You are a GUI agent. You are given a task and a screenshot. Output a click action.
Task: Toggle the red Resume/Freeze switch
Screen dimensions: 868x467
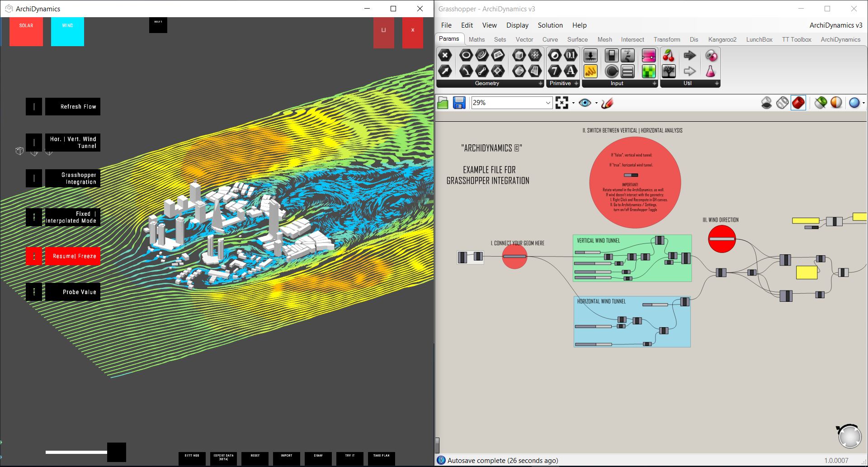(34, 256)
